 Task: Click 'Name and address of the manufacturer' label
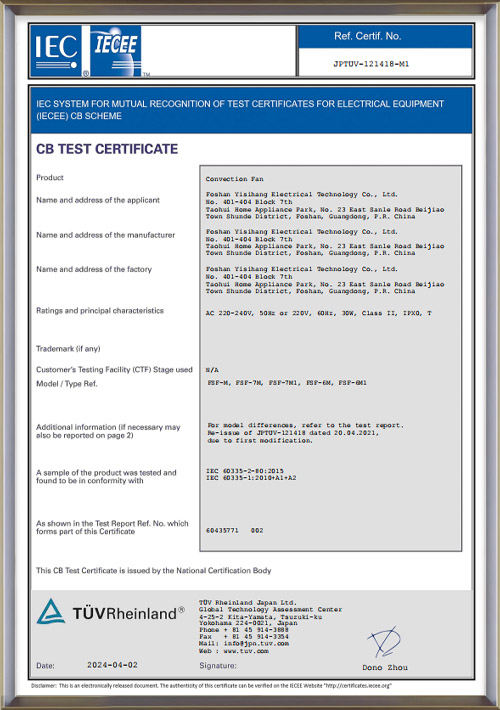tap(106, 235)
